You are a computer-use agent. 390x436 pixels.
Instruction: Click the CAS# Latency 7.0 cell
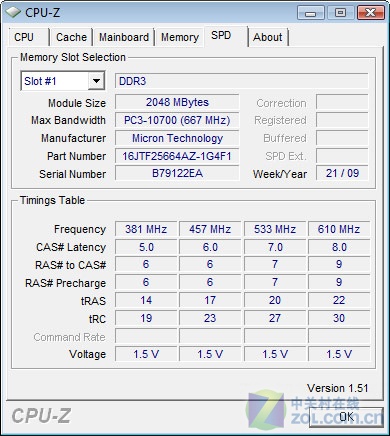[x=275, y=247]
